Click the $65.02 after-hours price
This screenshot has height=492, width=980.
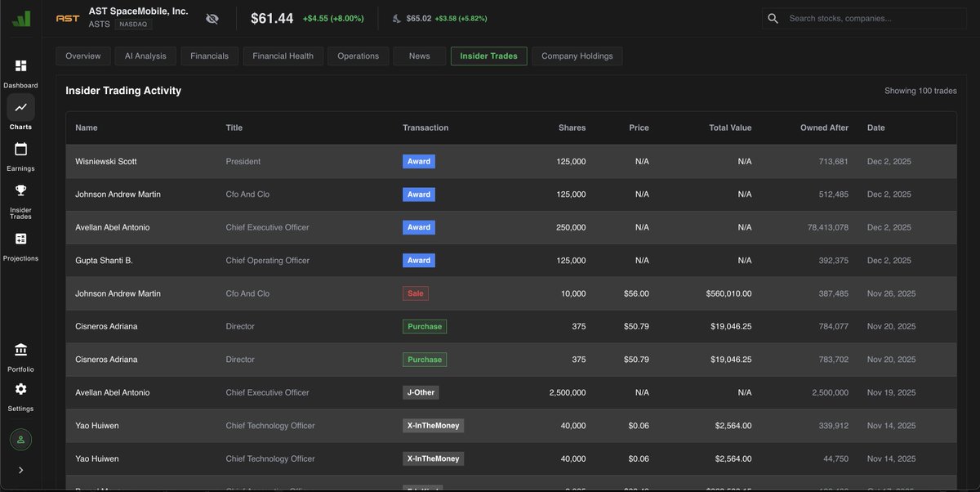pyautogui.click(x=419, y=18)
